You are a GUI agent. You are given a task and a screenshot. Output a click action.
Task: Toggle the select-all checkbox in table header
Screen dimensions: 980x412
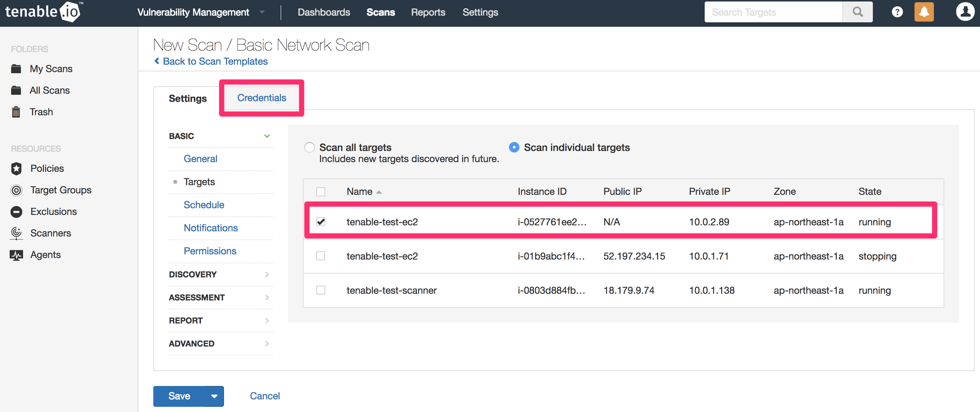pos(321,191)
